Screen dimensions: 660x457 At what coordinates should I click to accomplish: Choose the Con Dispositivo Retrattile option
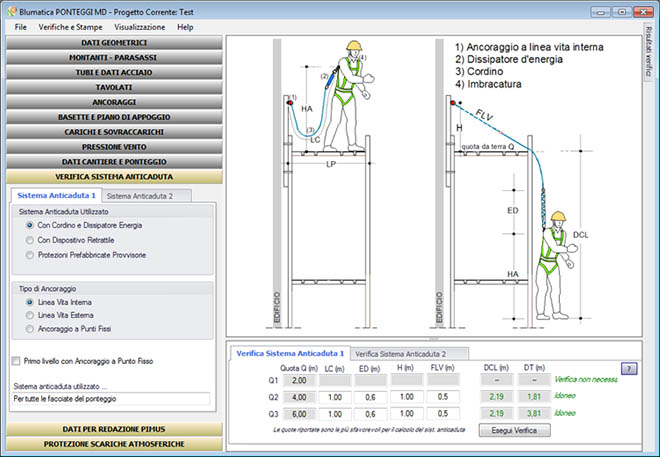pos(32,241)
